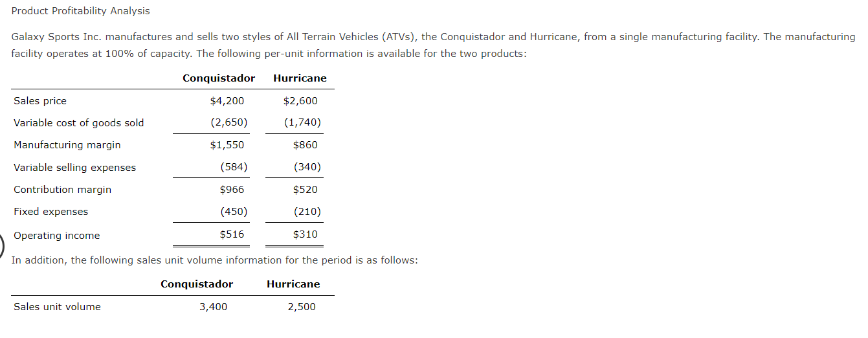Click the Fixed expenses row label
This screenshot has height=338, width=868.
51,212
